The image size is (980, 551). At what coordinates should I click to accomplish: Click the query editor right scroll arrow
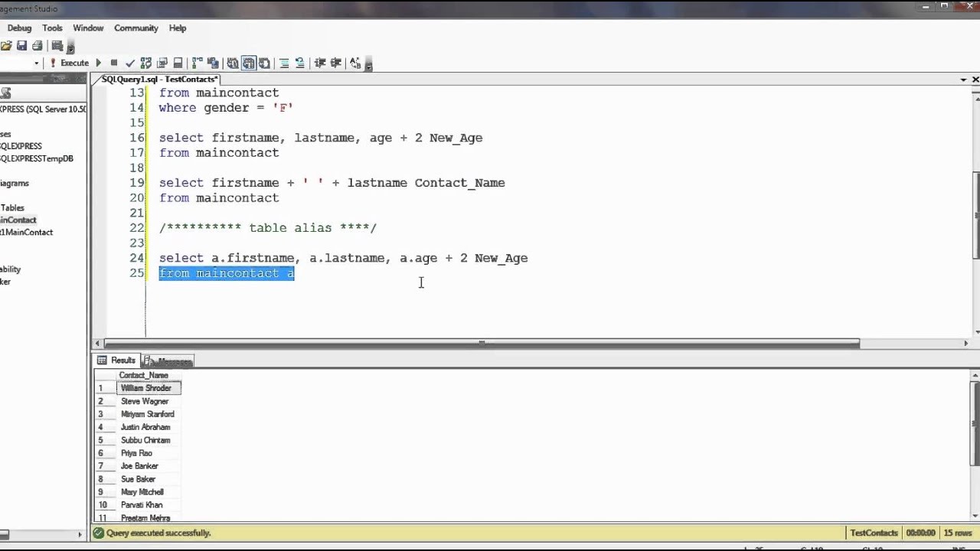pyautogui.click(x=965, y=344)
